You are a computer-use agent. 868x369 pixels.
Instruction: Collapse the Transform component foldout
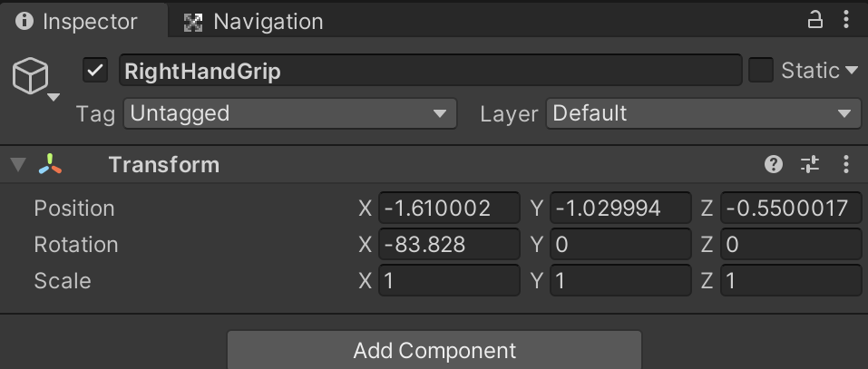pos(17,165)
